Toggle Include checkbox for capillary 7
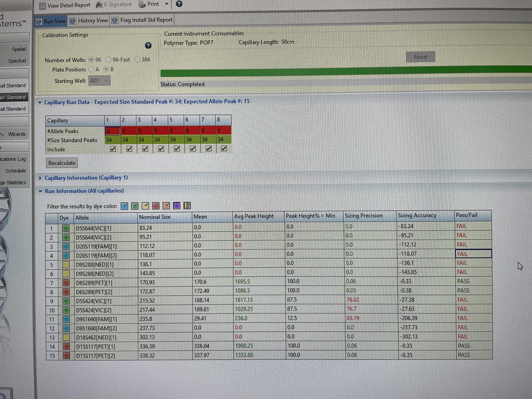532x399 pixels. 208,149
